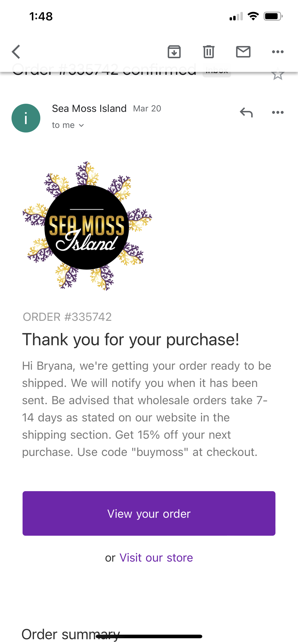Tap the green sender avatar circle

26,118
